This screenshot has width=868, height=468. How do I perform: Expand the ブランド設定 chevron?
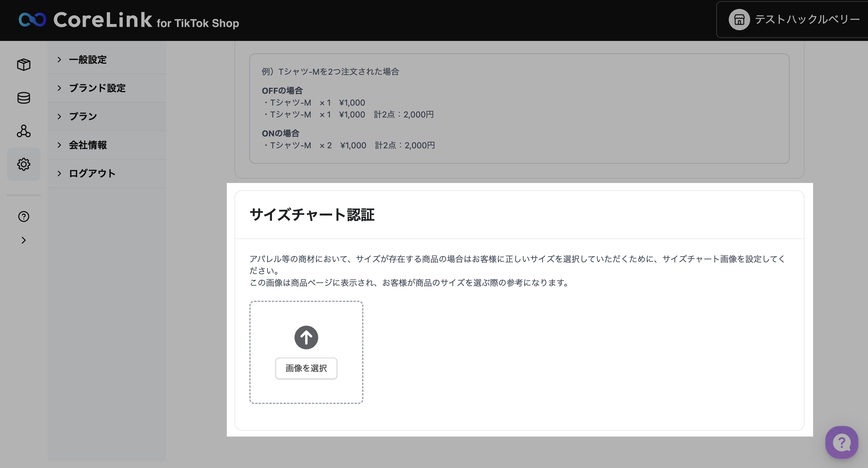point(59,88)
